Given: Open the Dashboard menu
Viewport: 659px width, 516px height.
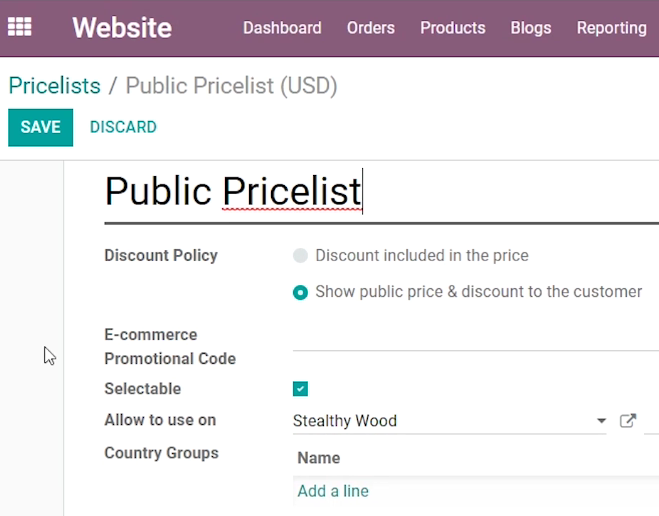Looking at the screenshot, I should (x=282, y=28).
